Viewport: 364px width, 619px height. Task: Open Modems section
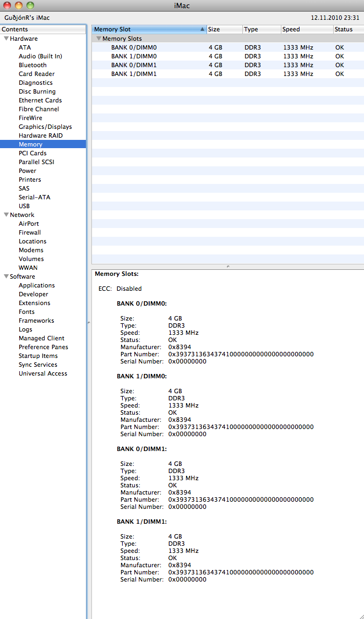31,250
